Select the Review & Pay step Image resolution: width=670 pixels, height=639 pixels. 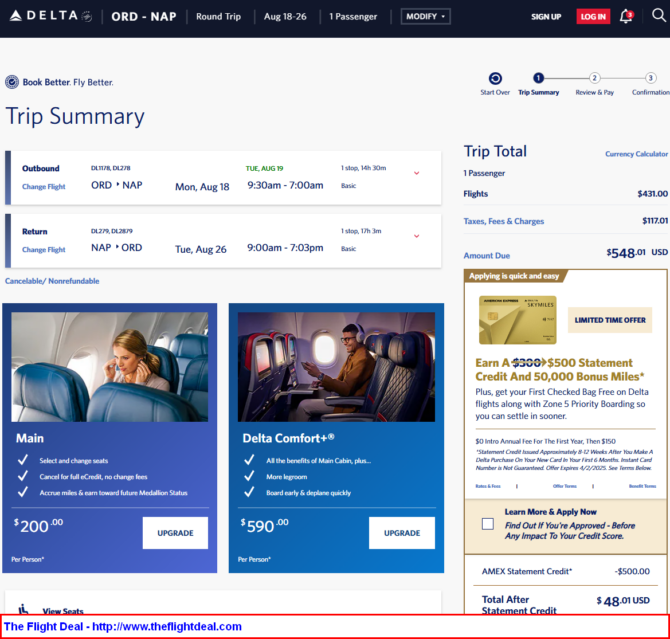pos(594,78)
